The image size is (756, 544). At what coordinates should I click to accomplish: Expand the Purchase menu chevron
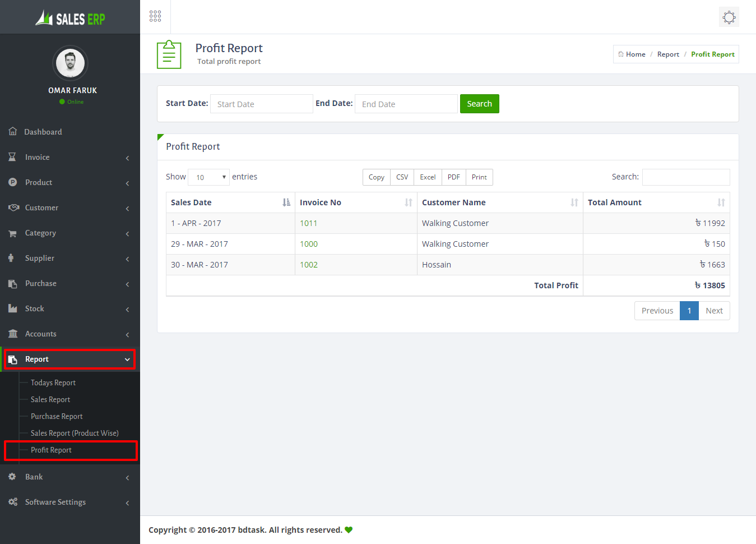(127, 284)
